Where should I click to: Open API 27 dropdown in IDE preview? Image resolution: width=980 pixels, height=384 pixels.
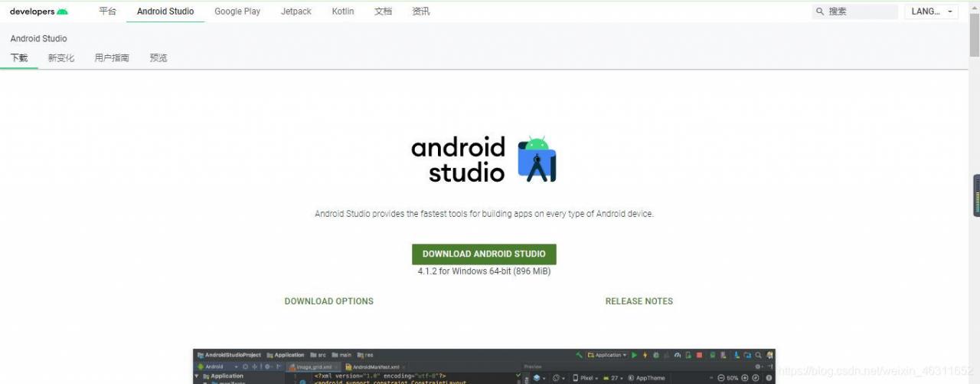click(x=613, y=378)
